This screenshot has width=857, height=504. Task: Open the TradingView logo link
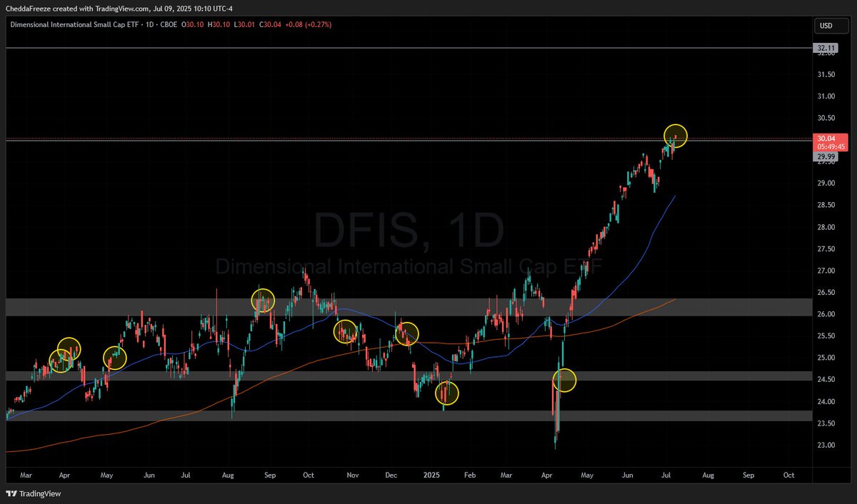[34, 493]
